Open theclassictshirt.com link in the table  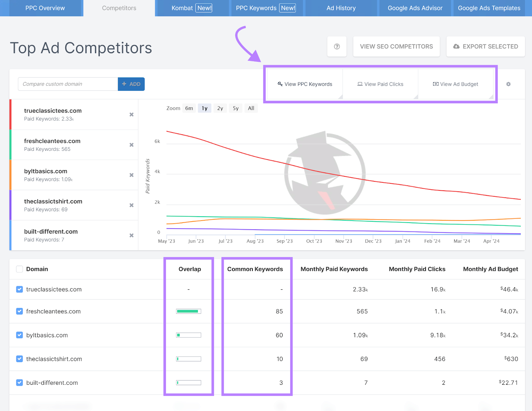tap(54, 359)
